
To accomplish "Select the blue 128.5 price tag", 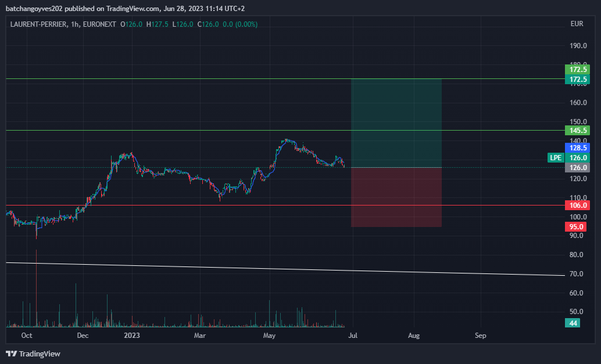I will tap(577, 147).
